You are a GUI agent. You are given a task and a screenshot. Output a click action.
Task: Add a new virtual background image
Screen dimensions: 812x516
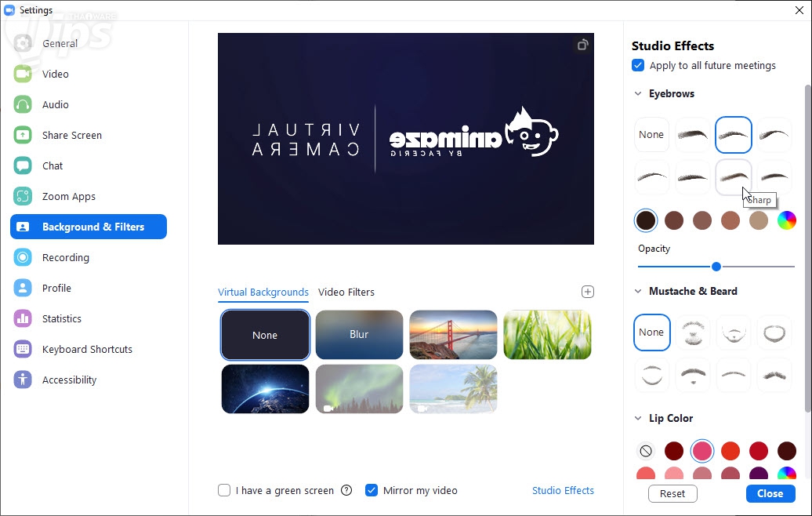coord(588,292)
